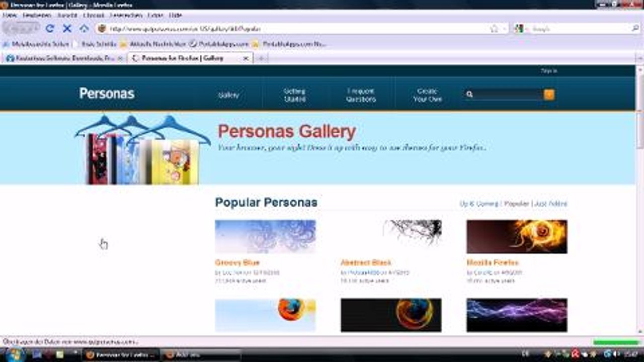Click the hanging shirts gallery image
The image size is (644, 362).
coord(143,149)
